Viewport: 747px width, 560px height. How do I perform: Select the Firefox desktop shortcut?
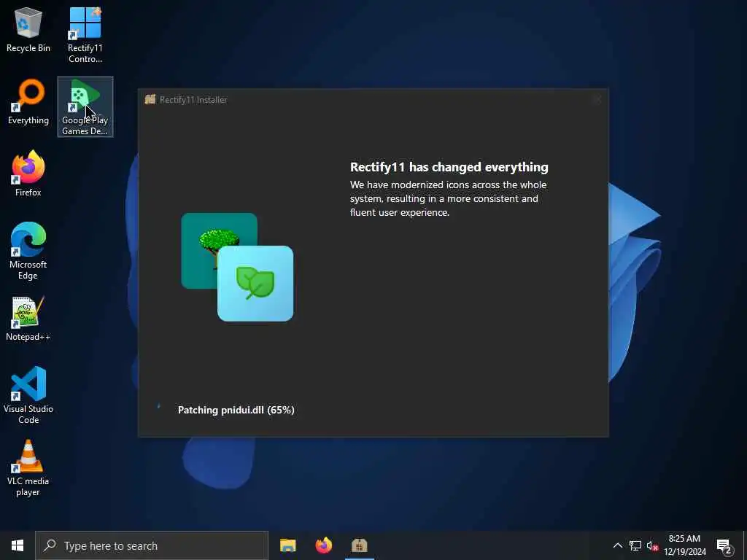28,174
